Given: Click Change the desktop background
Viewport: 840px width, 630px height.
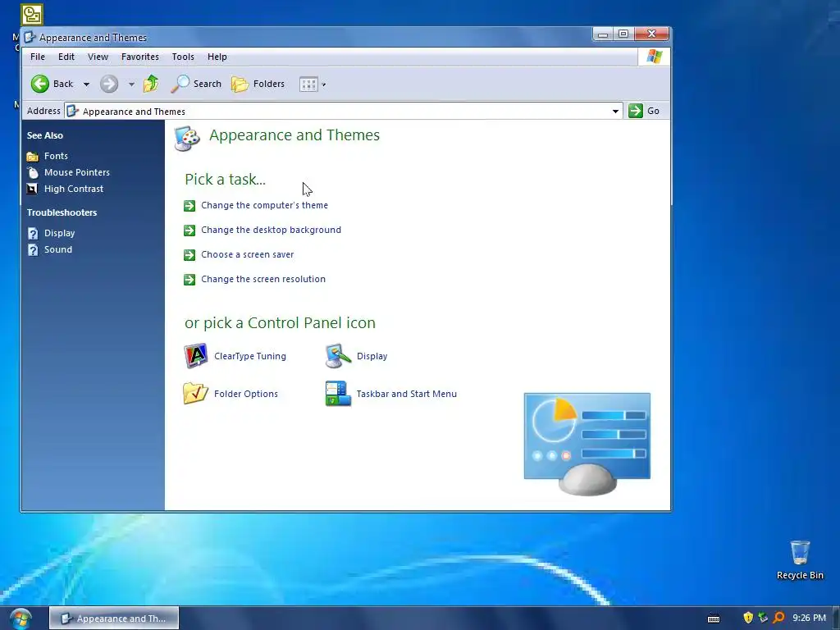Looking at the screenshot, I should pyautogui.click(x=271, y=230).
